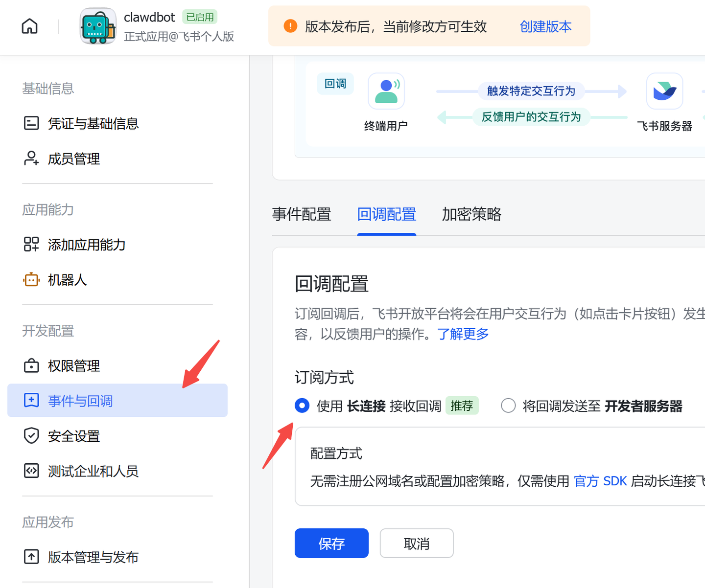Click the 版本管理与发布 upload icon
This screenshot has width=705, height=588.
coord(31,557)
